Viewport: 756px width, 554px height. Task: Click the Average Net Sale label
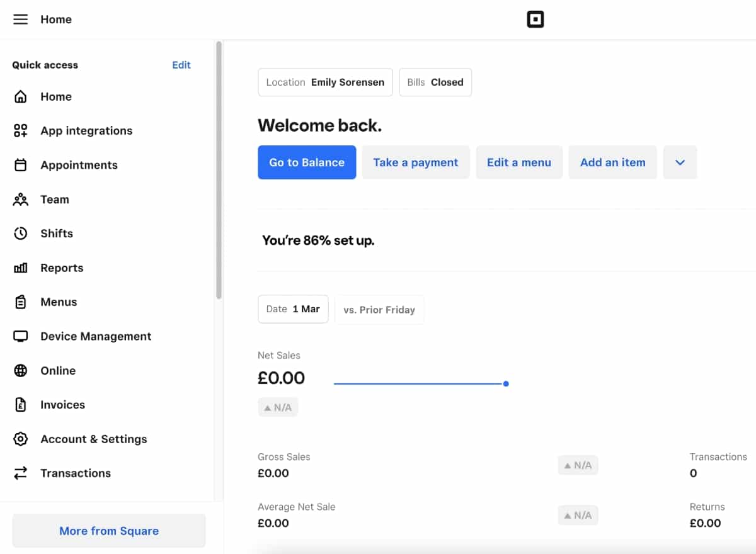pyautogui.click(x=297, y=507)
